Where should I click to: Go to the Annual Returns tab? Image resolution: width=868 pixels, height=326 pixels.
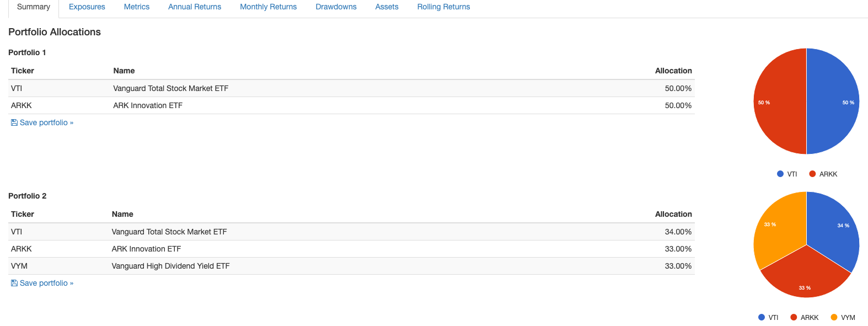point(195,7)
